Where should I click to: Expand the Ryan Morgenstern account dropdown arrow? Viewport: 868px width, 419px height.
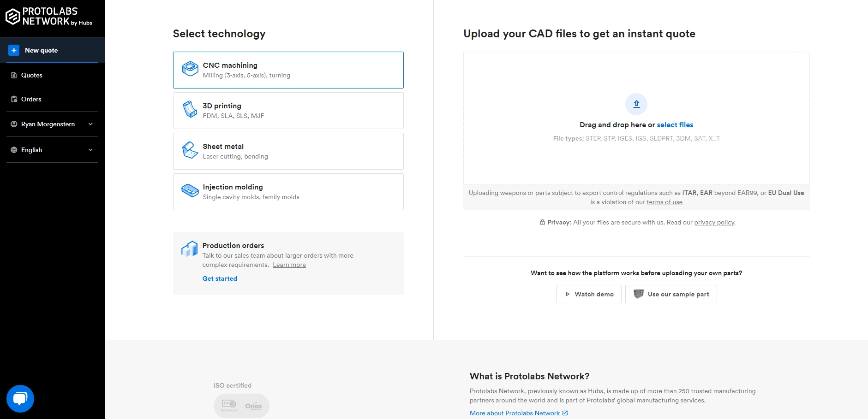coord(90,124)
